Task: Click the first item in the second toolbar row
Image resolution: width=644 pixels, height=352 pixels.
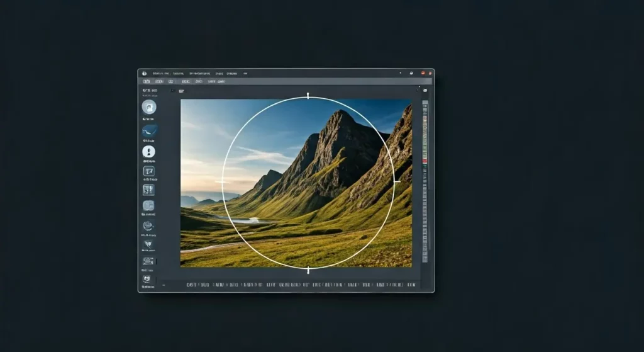Action: pyautogui.click(x=147, y=81)
